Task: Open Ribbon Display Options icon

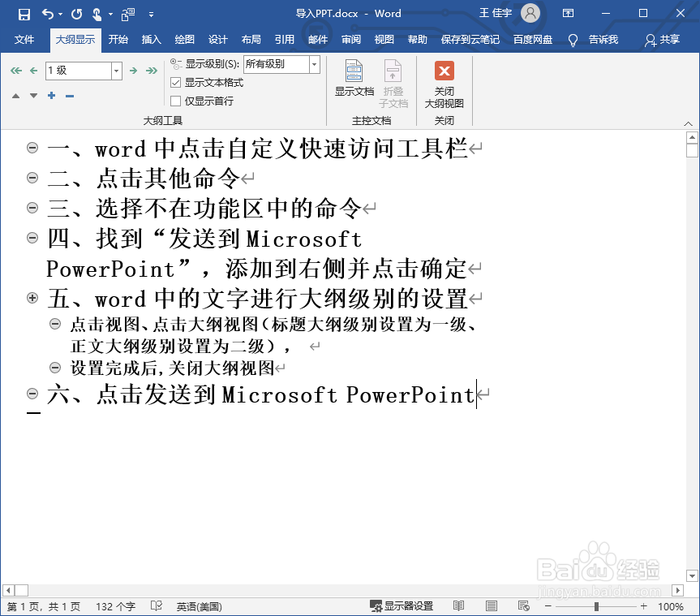Action: point(568,14)
